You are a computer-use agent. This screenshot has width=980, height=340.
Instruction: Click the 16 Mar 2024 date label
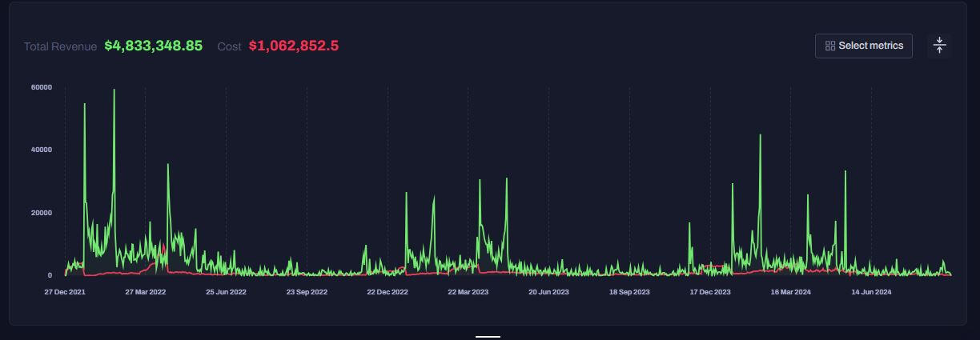tap(791, 292)
